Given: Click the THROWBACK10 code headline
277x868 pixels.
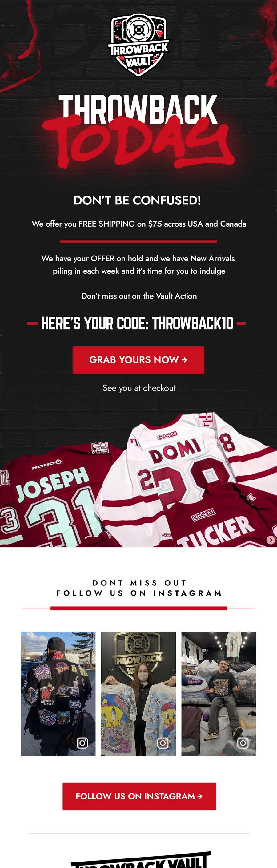Looking at the screenshot, I should [x=137, y=323].
